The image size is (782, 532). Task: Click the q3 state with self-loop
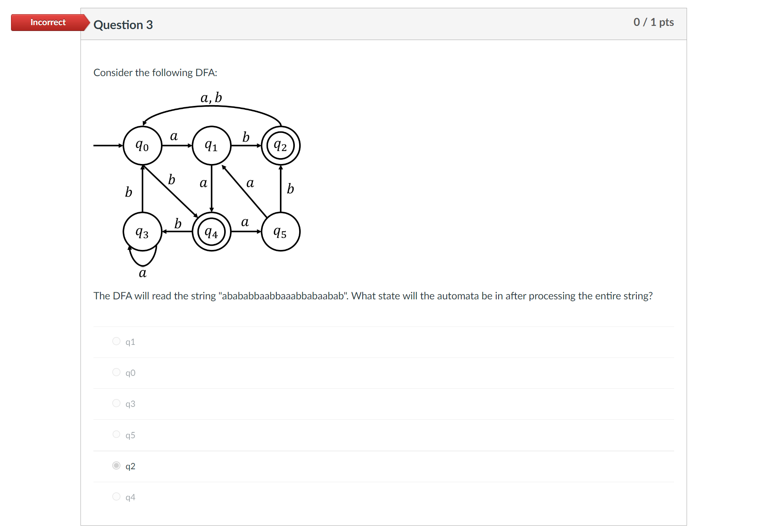click(x=142, y=232)
